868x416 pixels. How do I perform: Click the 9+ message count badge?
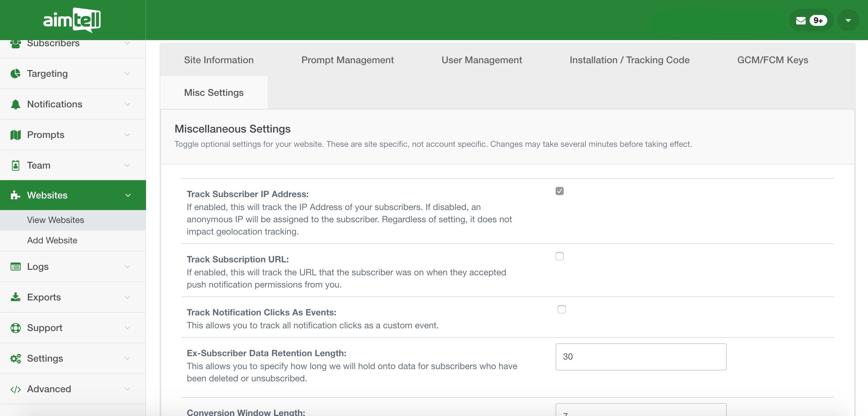[x=818, y=20]
